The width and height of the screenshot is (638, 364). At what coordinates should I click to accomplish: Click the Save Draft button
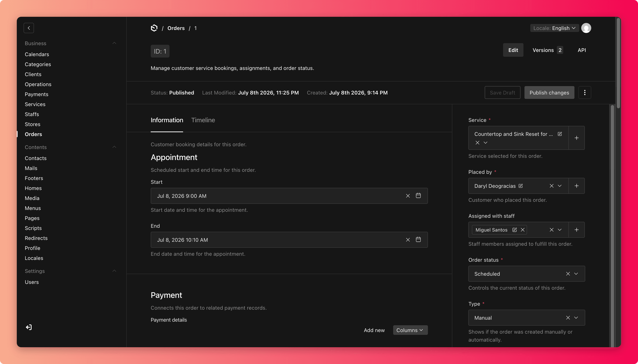tap(502, 92)
